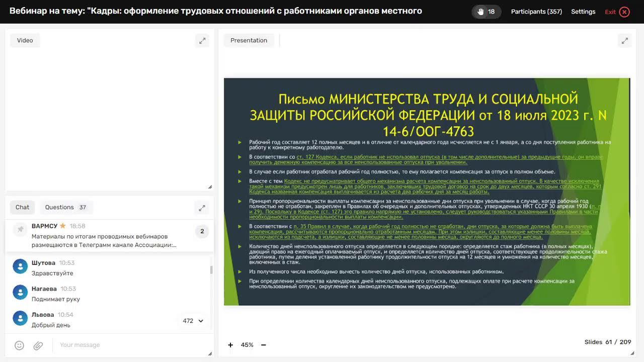This screenshot has width=644, height=362.
Task: Select the Video panel tab
Action: (25, 40)
